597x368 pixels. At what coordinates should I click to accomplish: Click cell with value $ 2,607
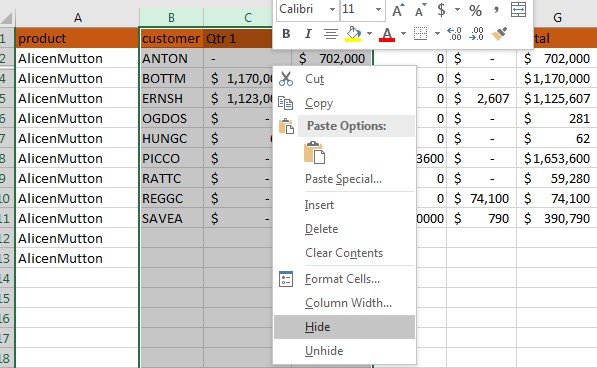tap(481, 99)
